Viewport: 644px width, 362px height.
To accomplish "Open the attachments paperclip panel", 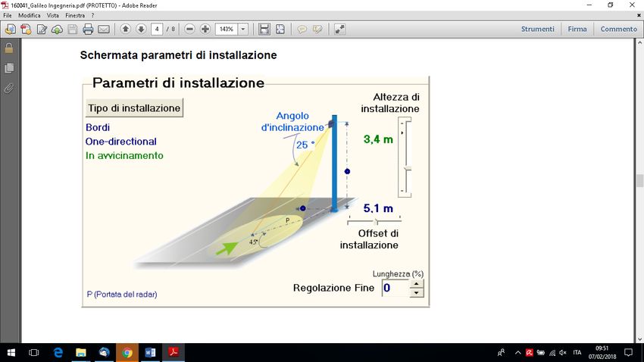I will coord(9,88).
